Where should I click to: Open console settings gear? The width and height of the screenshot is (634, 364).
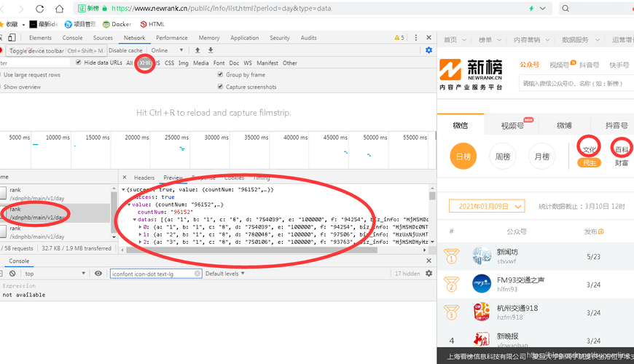428,274
